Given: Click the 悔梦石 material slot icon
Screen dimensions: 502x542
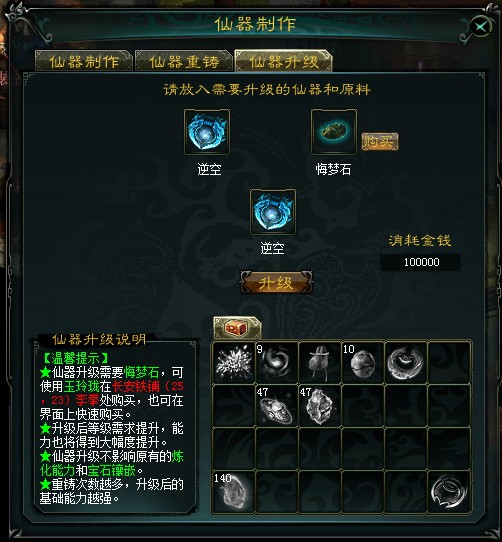Looking at the screenshot, I should [334, 132].
